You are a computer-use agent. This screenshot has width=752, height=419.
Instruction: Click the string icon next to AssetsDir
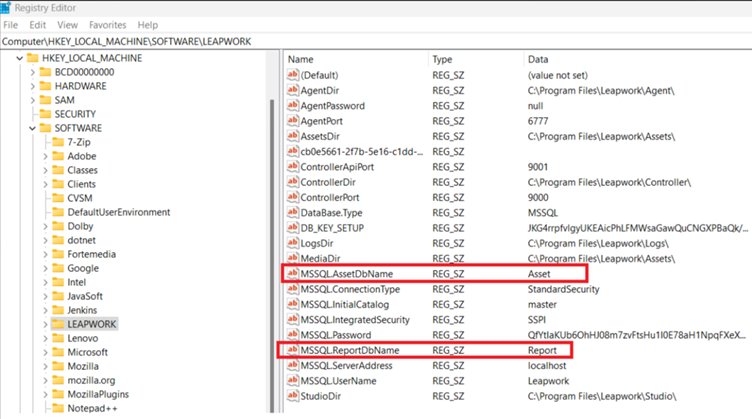pyautogui.click(x=293, y=136)
